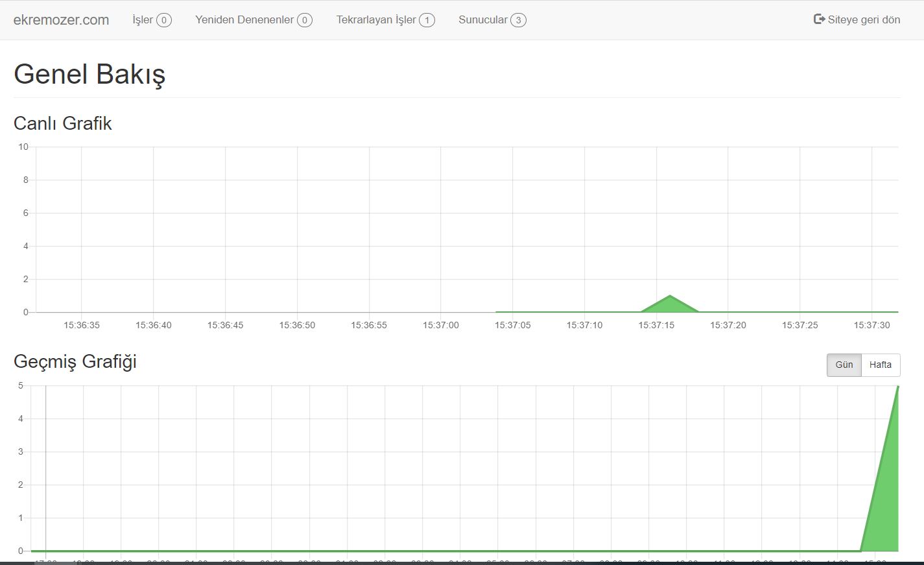This screenshot has width=924, height=565.
Task: Click the Yeniden Denenenler count badge
Action: click(305, 20)
